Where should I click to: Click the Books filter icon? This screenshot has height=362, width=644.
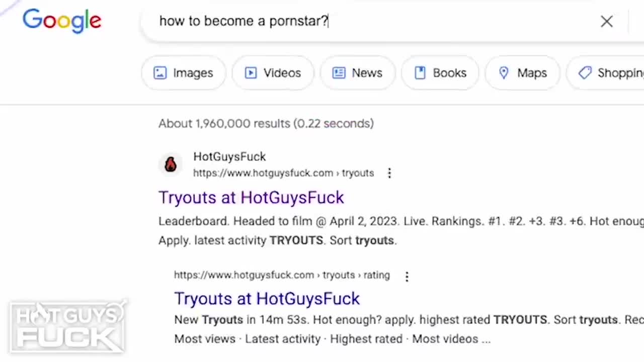pyautogui.click(x=420, y=73)
